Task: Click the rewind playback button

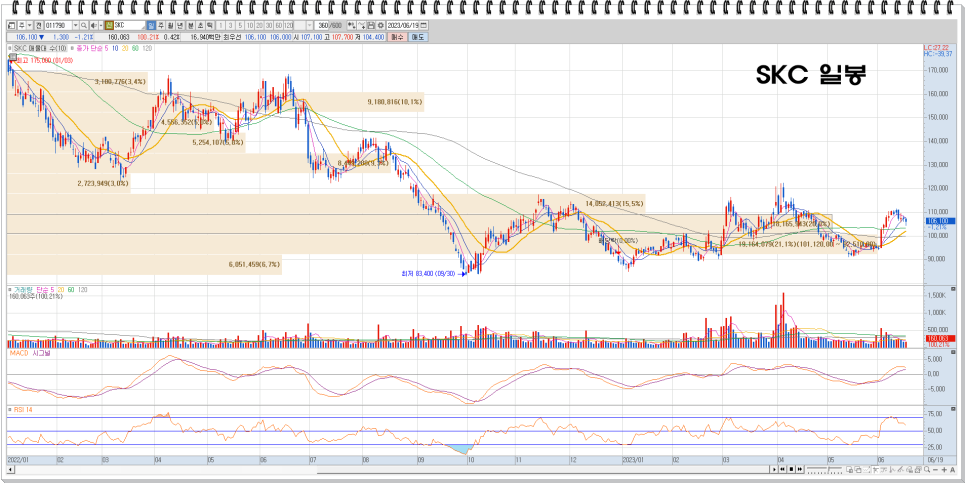Action: (x=782, y=469)
